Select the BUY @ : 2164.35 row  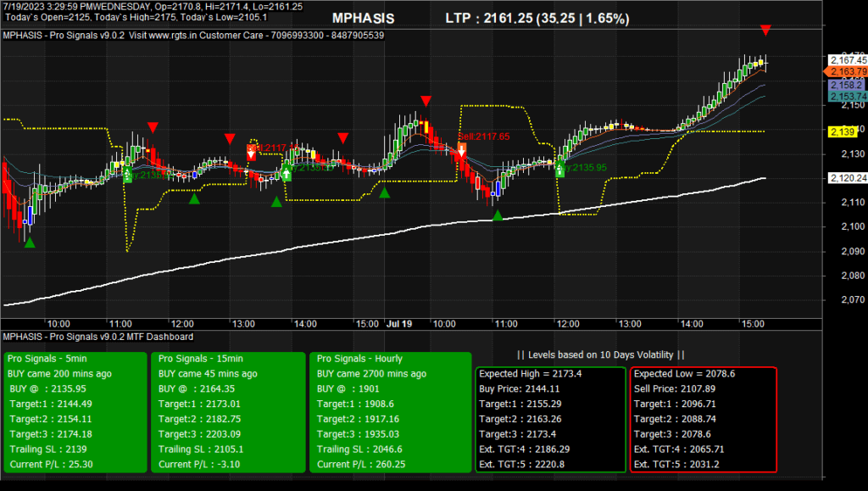(197, 388)
